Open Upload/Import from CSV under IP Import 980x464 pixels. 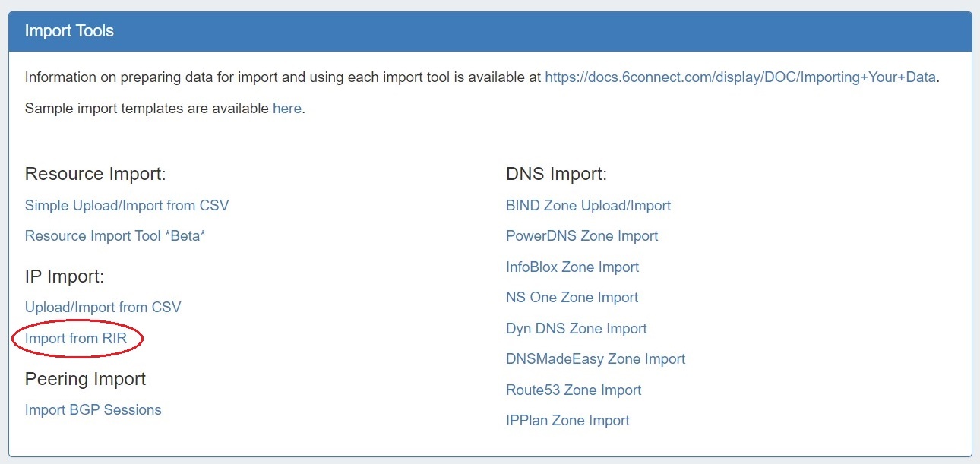[x=103, y=308]
